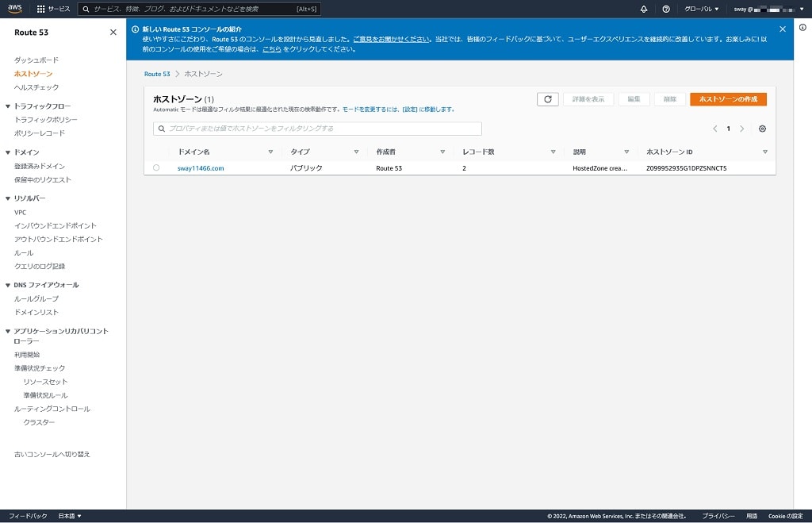This screenshot has height=523, width=812.
Task: Open ダッシュボード in the sidebar
Action: tap(36, 60)
